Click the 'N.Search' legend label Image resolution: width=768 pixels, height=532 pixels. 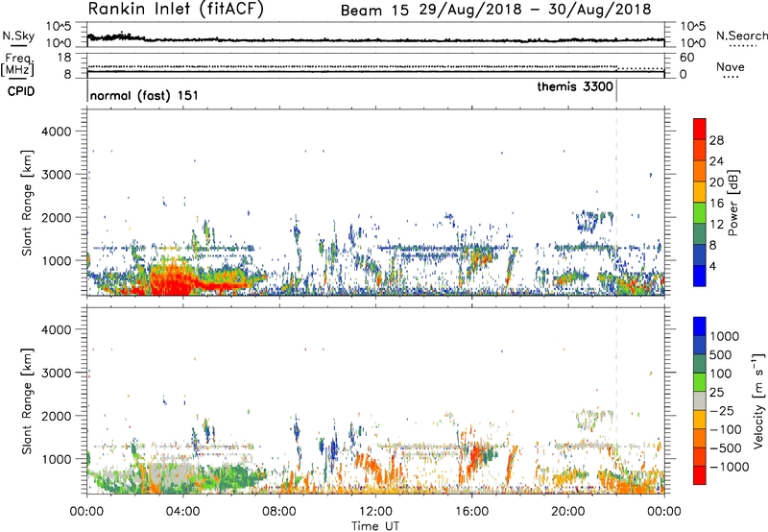[x=741, y=36]
